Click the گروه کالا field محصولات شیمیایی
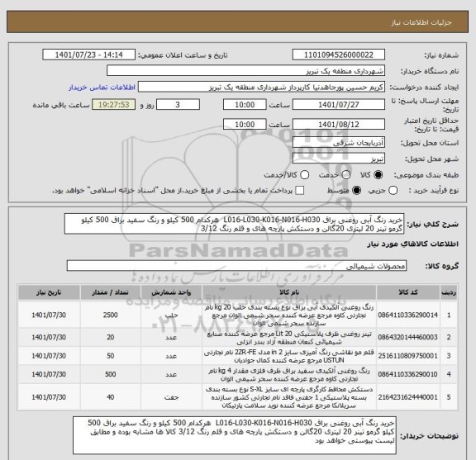Image resolution: width=476 pixels, height=460 pixels. [236, 266]
